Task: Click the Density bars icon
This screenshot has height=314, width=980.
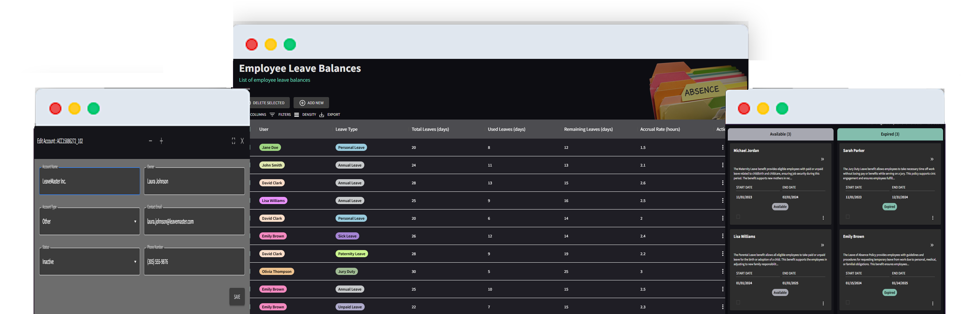Action: [296, 115]
